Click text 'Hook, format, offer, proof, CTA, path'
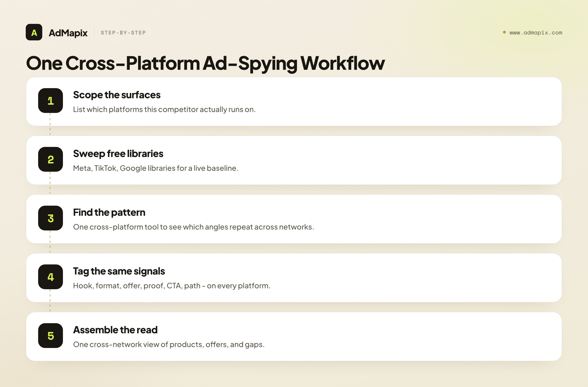This screenshot has width=588, height=387. tap(137, 286)
